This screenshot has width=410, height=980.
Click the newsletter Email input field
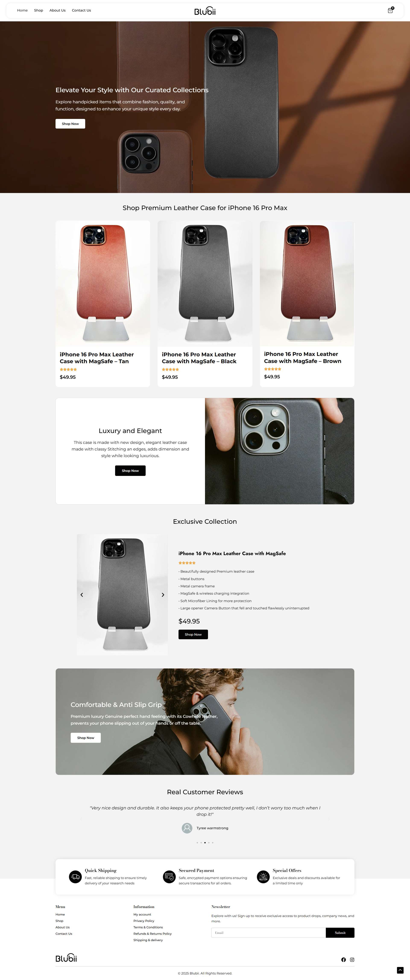(x=268, y=932)
